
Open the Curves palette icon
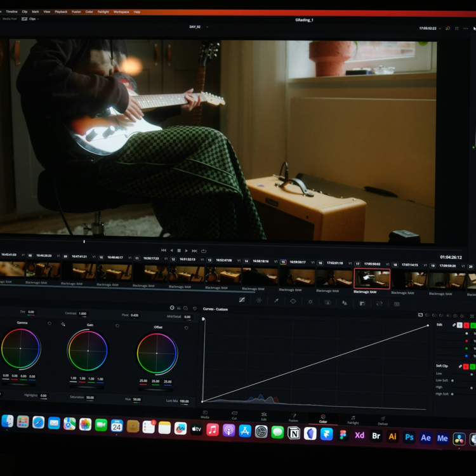click(x=242, y=300)
